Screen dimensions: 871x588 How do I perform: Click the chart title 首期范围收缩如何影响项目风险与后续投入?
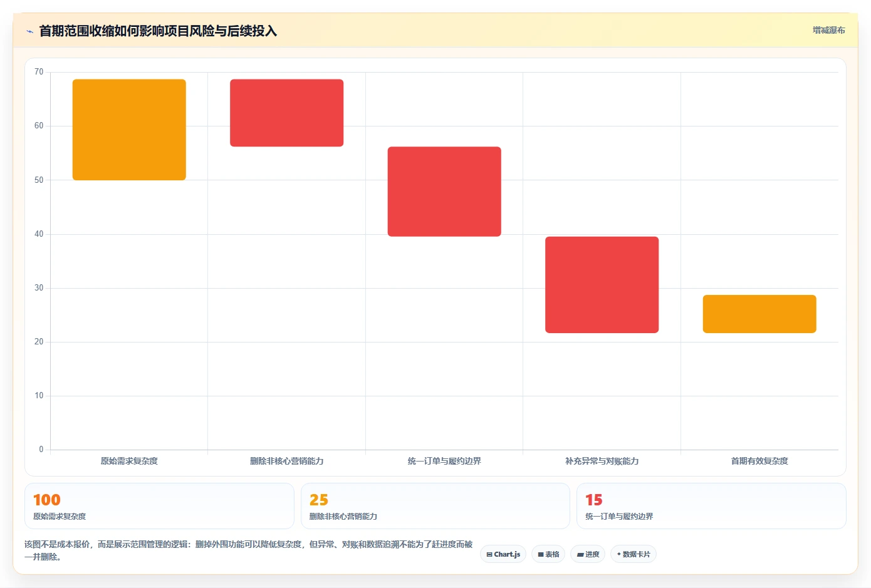click(158, 31)
